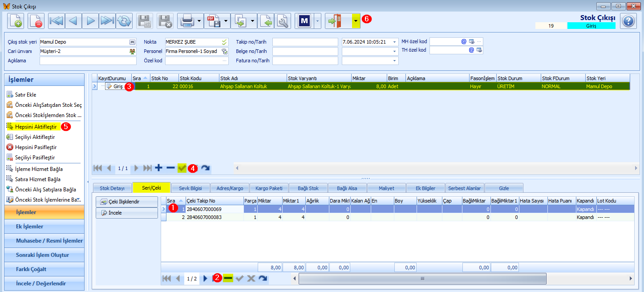This screenshot has height=292, width=644.
Task: Confirm row with check in stock grid navigator
Action: [x=182, y=168]
